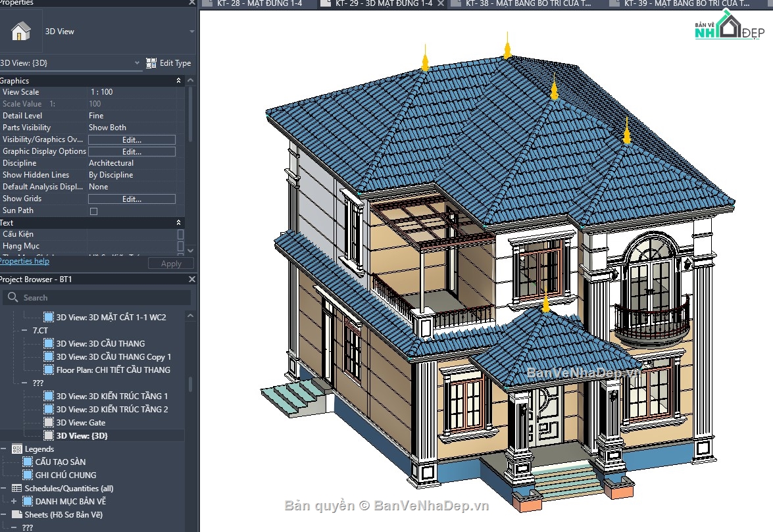Click the search magnifier icon
Screen dimensions: 773x532
click(13, 297)
